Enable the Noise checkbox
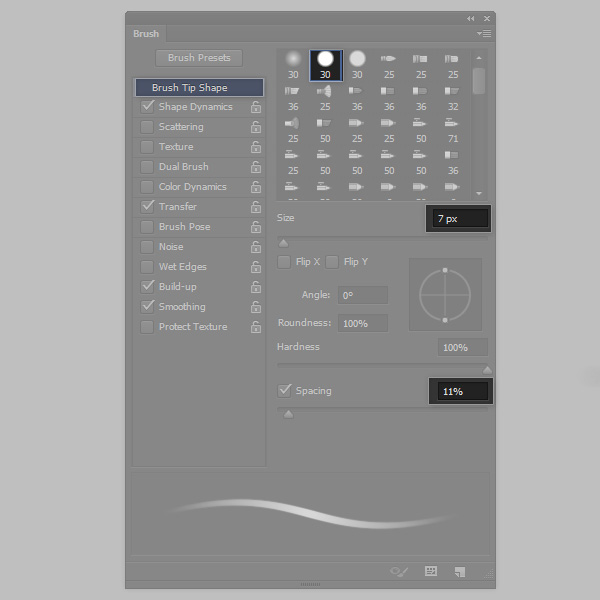Viewport: 600px width, 600px height. pos(147,246)
